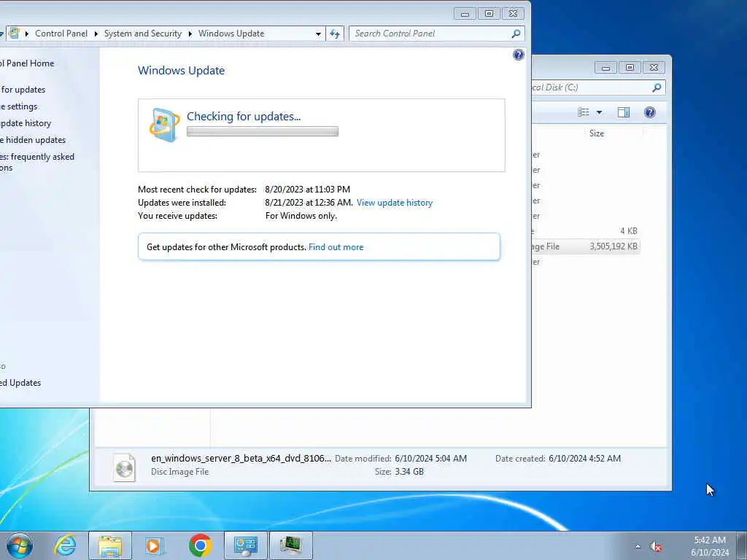This screenshot has height=560, width=747.
Task: Open the view options dropdown arrow in Explorer
Action: 600,112
